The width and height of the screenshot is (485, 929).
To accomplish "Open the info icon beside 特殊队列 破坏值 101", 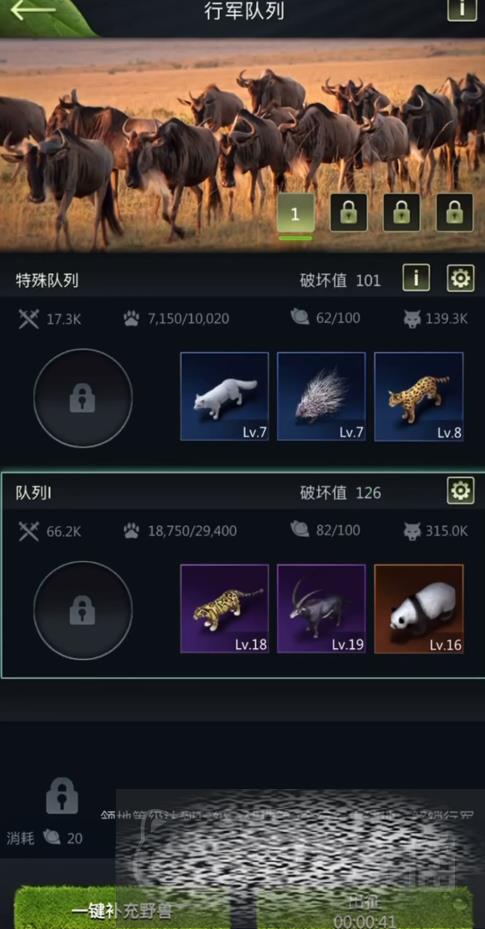I will pyautogui.click(x=416, y=278).
